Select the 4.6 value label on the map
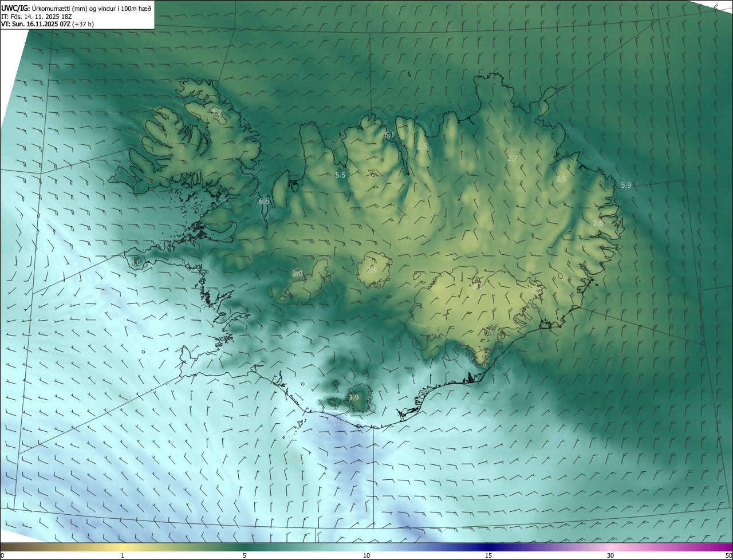This screenshot has width=733, height=560. pos(136,262)
